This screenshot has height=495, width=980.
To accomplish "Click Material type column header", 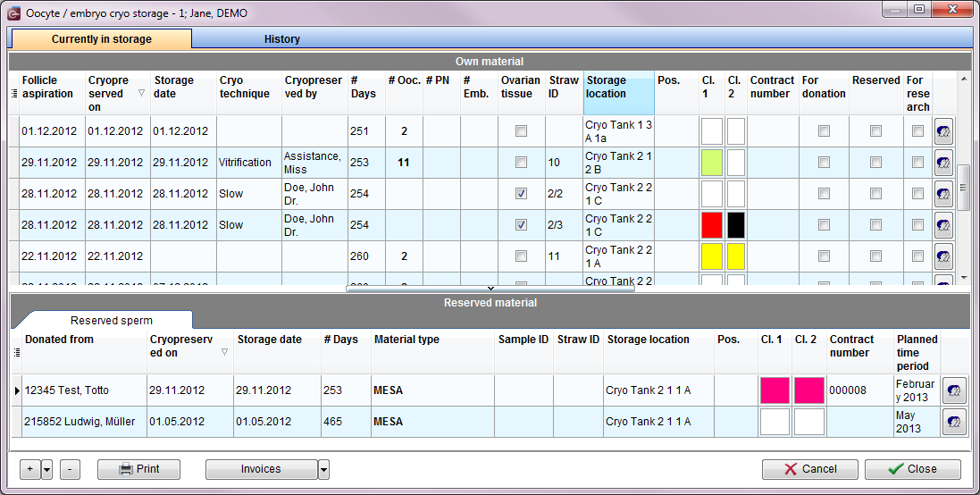I will coord(433,353).
